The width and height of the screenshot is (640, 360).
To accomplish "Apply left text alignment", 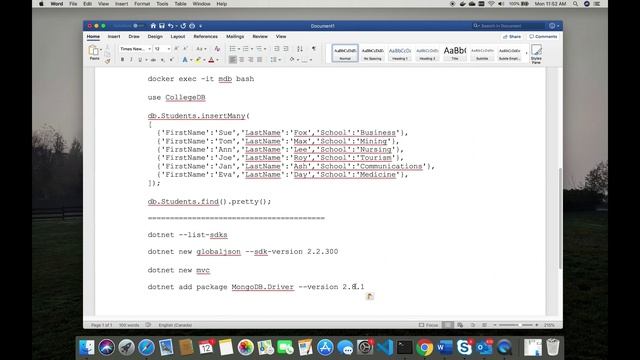I will (233, 60).
